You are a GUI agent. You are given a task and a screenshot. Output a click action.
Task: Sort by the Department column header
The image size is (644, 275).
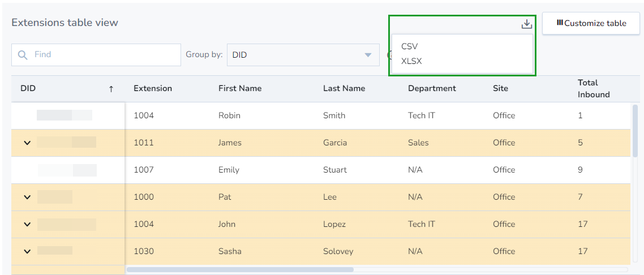click(x=432, y=88)
